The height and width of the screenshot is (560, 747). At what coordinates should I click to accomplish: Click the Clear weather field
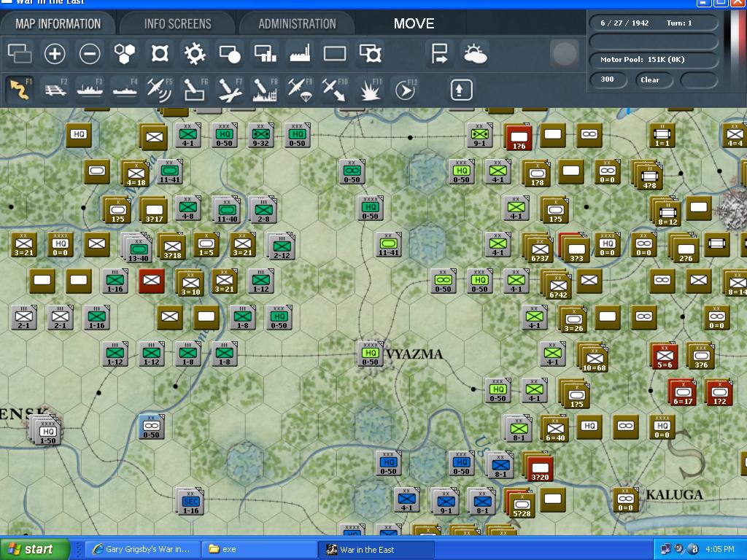click(x=653, y=80)
